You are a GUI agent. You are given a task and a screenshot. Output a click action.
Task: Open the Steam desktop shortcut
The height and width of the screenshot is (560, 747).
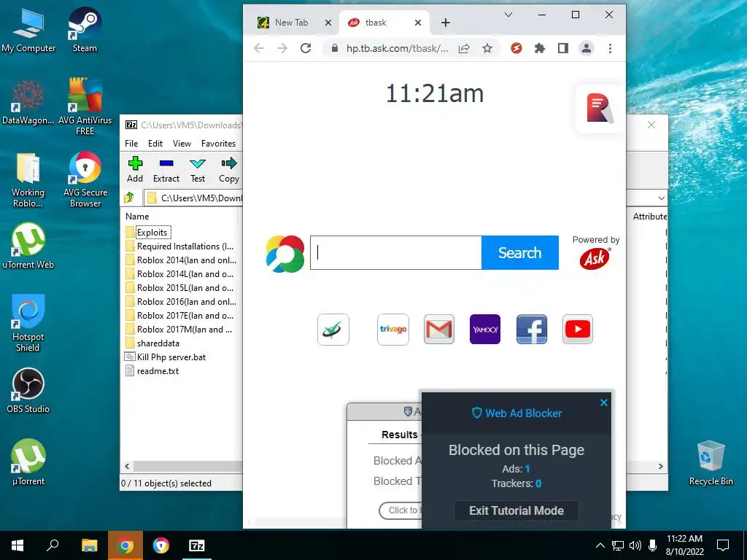click(85, 31)
